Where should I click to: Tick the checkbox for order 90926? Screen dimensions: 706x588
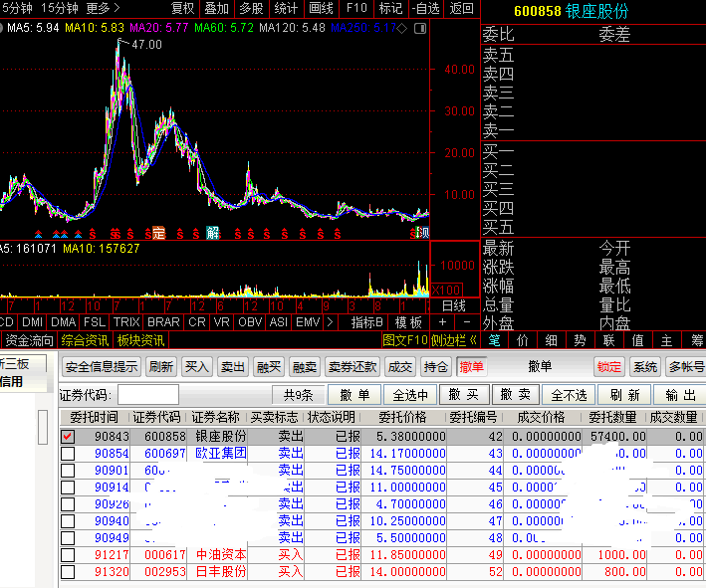click(68, 504)
